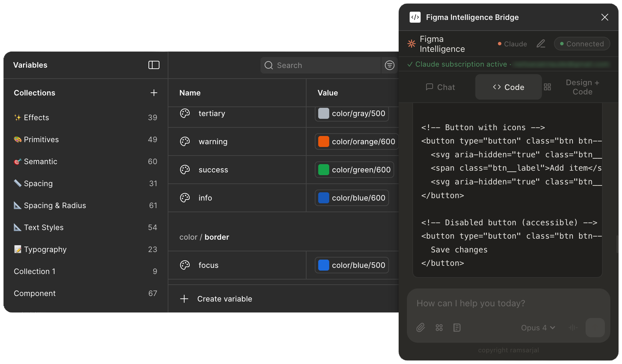Close the Figma Intelligence Bridge panel
Image resolution: width=622 pixels, height=364 pixels.
(605, 17)
